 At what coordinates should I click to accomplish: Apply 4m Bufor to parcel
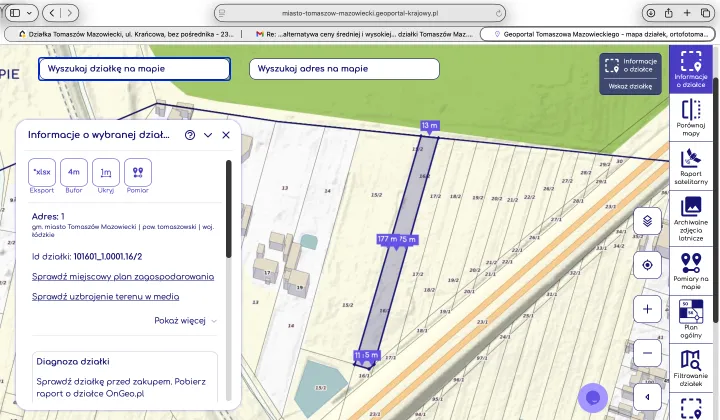click(x=73, y=172)
